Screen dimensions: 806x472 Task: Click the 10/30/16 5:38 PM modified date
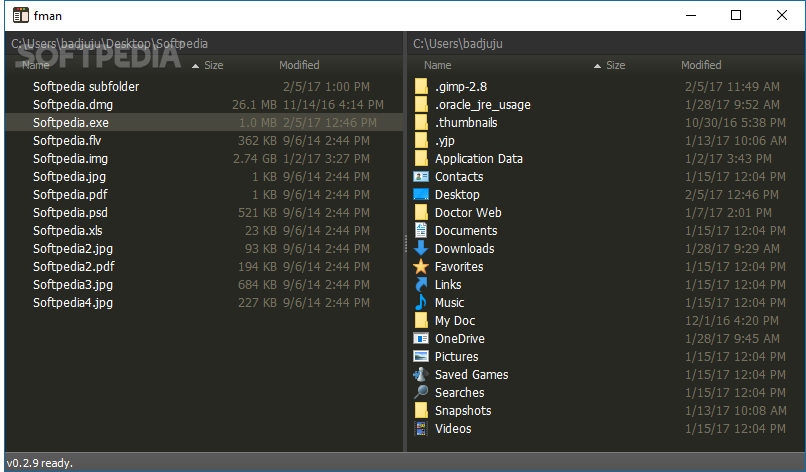tap(735, 122)
